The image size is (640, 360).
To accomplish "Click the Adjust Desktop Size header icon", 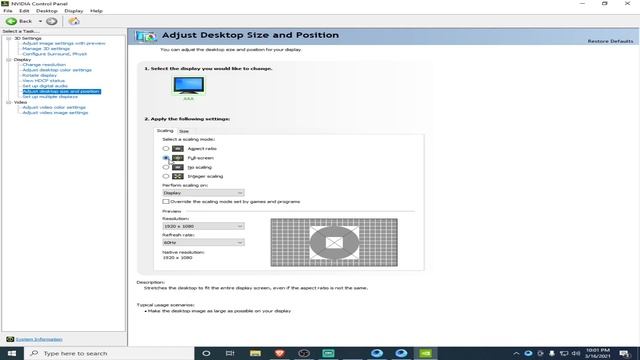I will pyautogui.click(x=146, y=36).
